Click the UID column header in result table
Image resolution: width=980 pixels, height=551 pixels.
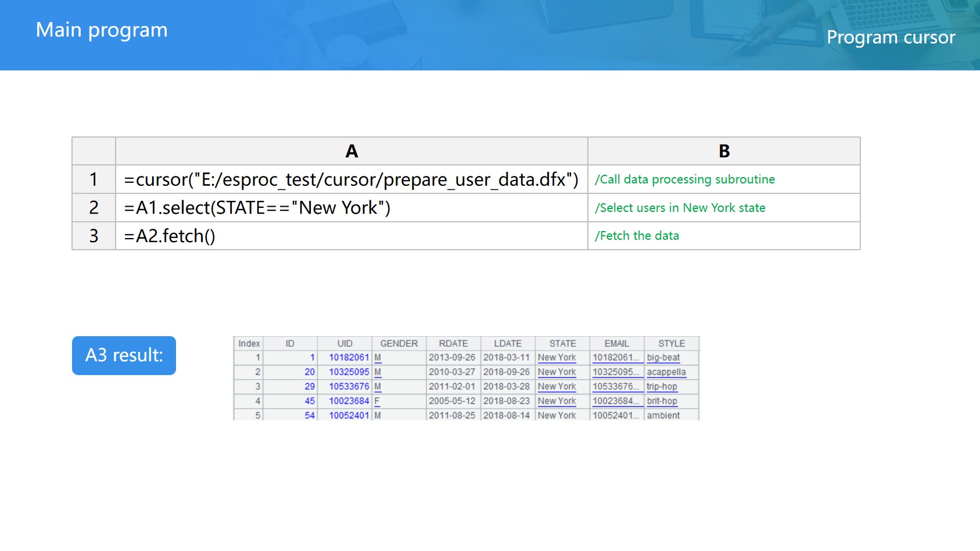(344, 344)
